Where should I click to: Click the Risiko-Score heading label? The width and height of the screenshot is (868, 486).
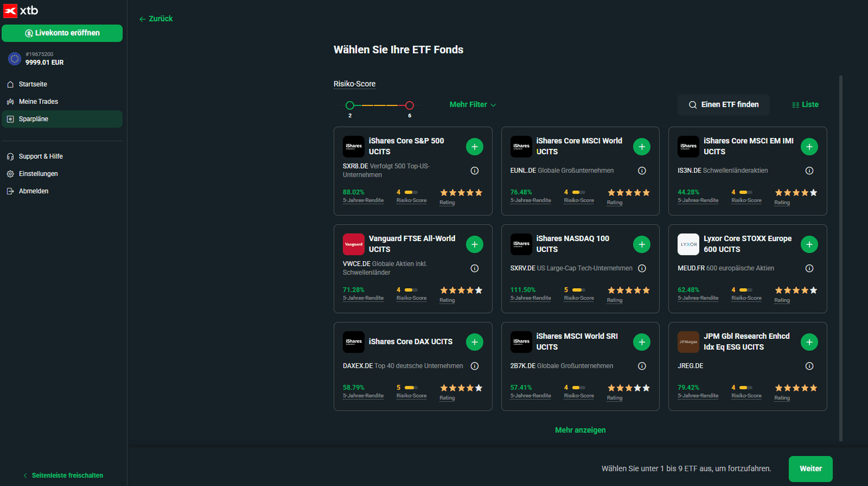[x=354, y=84]
